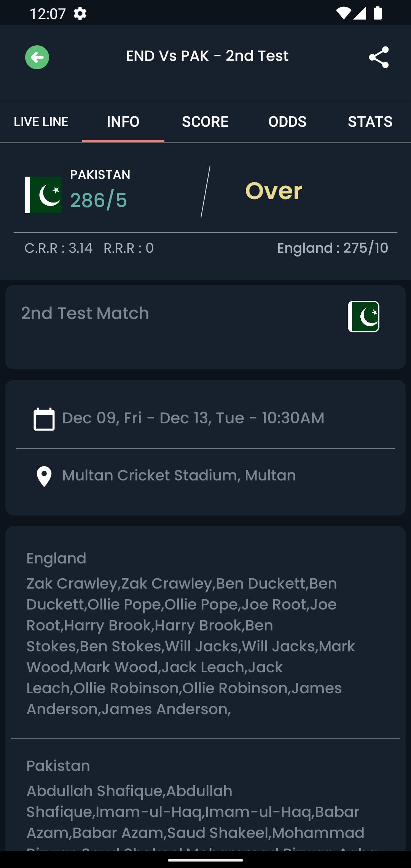The image size is (411, 868).
Task: Tap the battery icon in the status bar
Action: pyautogui.click(x=378, y=13)
